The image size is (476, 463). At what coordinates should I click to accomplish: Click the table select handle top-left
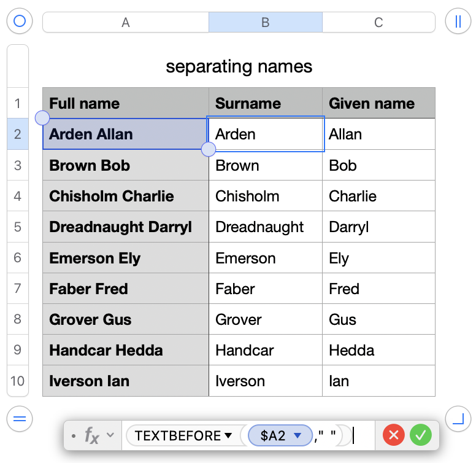(20, 21)
